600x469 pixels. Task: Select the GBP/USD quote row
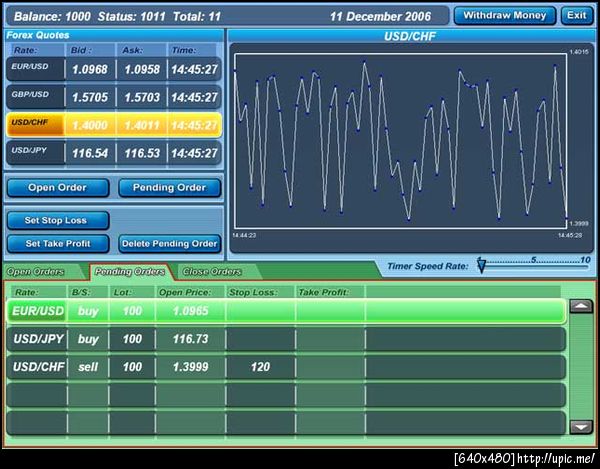[114, 97]
